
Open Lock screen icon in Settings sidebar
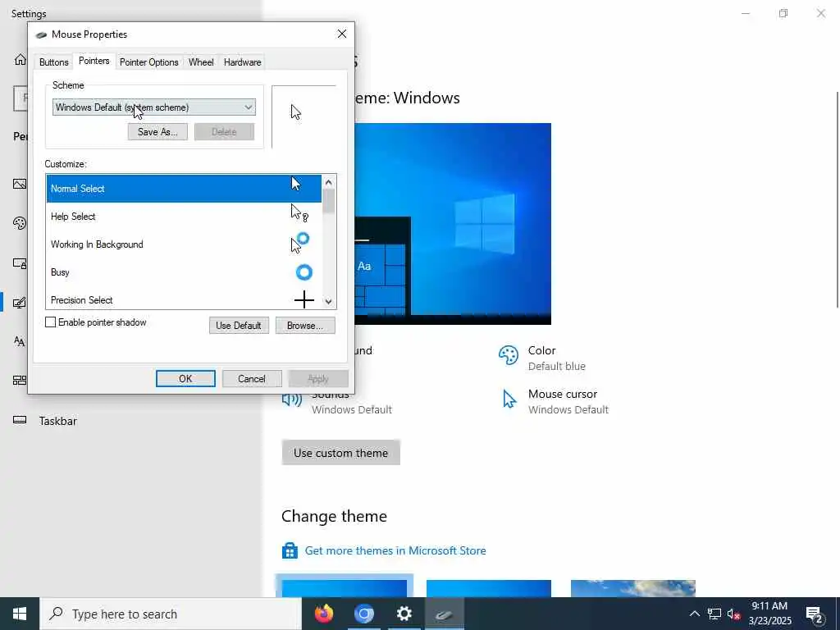(x=20, y=263)
